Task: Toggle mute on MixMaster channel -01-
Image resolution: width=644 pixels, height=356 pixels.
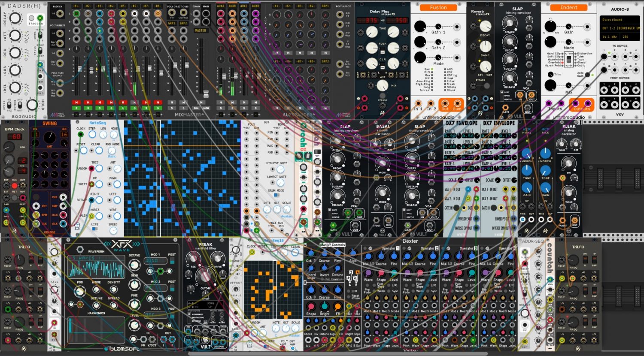Action: point(76,103)
